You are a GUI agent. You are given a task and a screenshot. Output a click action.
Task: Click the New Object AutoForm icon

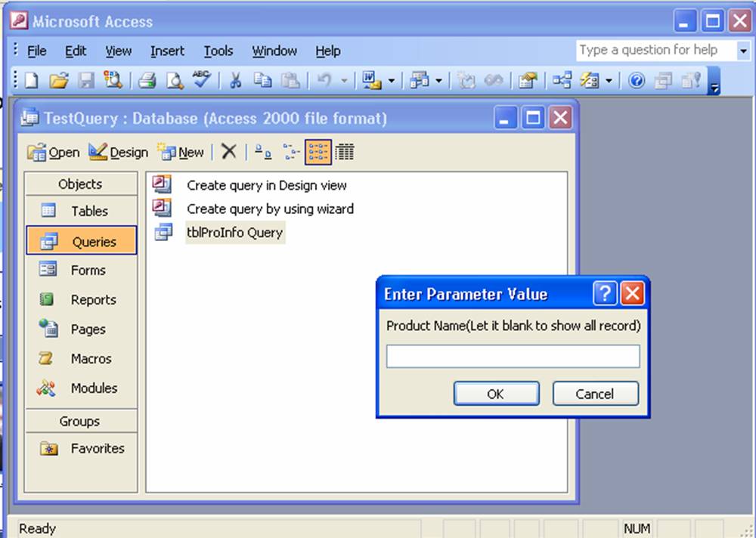pos(589,81)
